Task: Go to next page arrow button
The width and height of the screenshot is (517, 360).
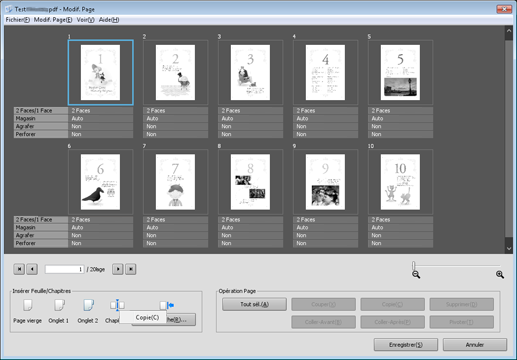Action: pyautogui.click(x=118, y=269)
